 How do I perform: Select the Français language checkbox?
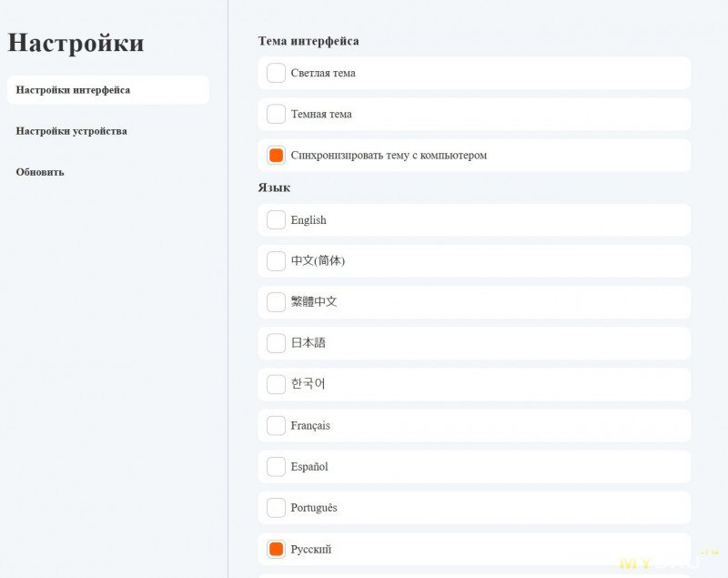tap(276, 425)
